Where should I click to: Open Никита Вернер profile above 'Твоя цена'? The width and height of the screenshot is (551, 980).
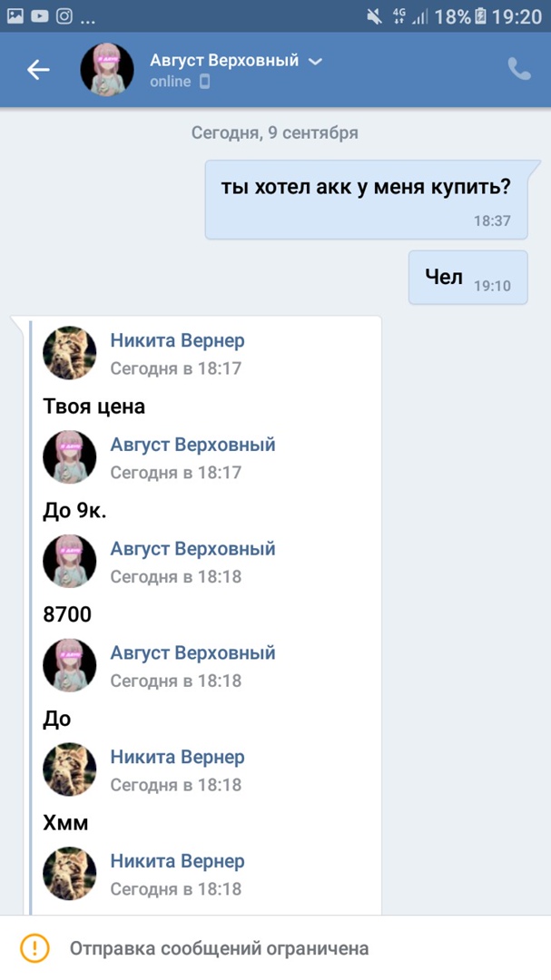pos(177,340)
